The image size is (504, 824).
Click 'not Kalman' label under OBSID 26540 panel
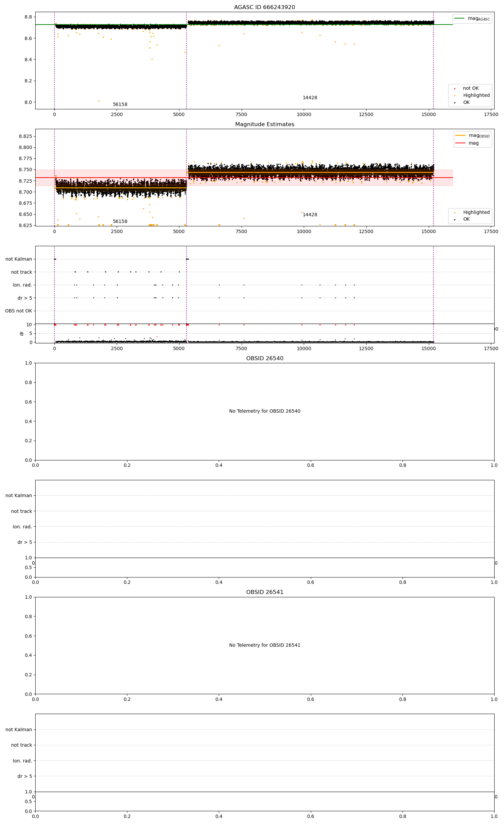point(18,496)
